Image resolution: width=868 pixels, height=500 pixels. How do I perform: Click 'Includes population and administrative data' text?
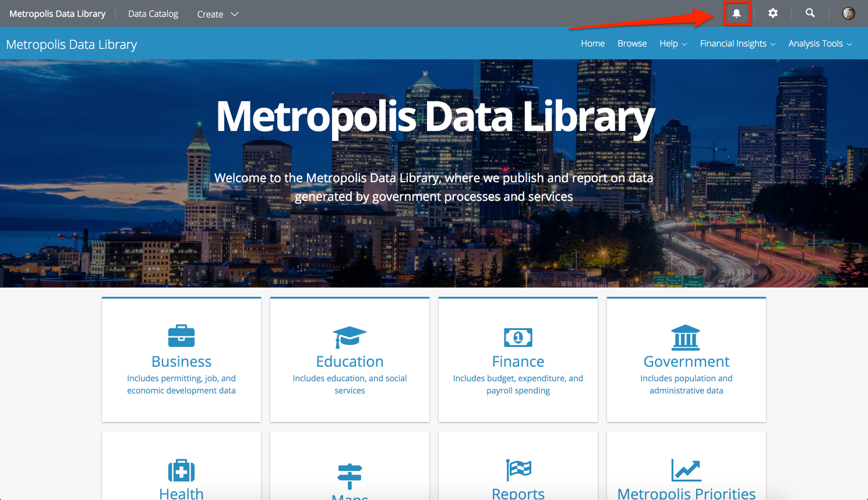coord(686,384)
